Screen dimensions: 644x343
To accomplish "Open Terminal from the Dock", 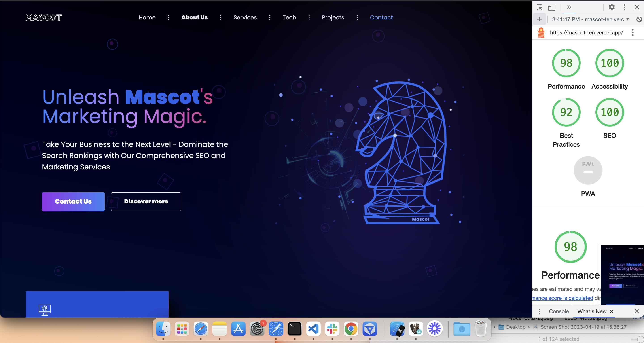I will tap(295, 329).
